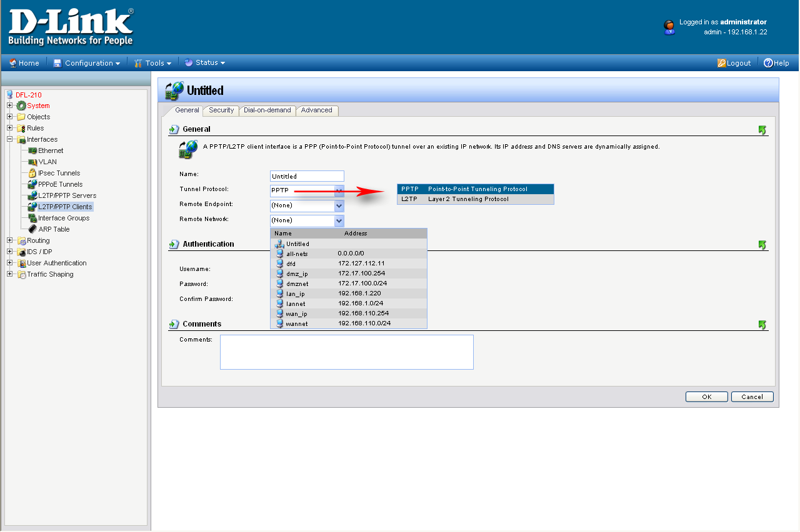Switch to the Dial-on-demand tab
800x532 pixels.
[x=267, y=111]
